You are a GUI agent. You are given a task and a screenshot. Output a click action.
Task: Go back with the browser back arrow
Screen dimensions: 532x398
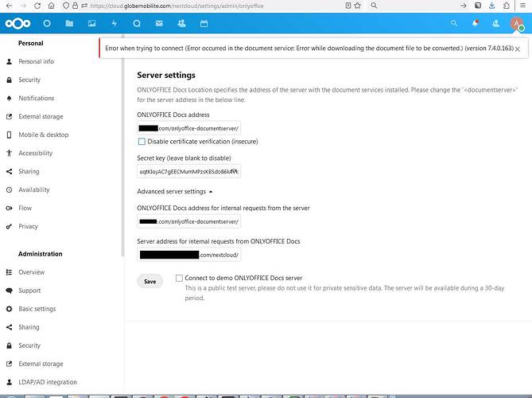[10, 6]
